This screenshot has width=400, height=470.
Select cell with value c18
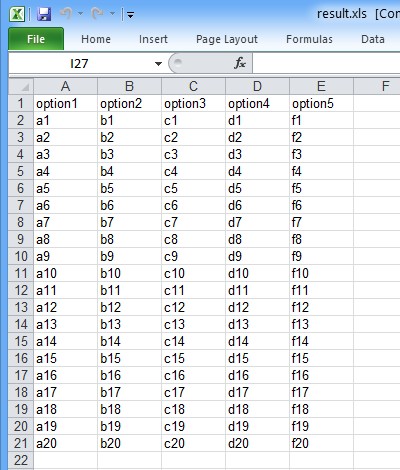pyautogui.click(x=193, y=409)
